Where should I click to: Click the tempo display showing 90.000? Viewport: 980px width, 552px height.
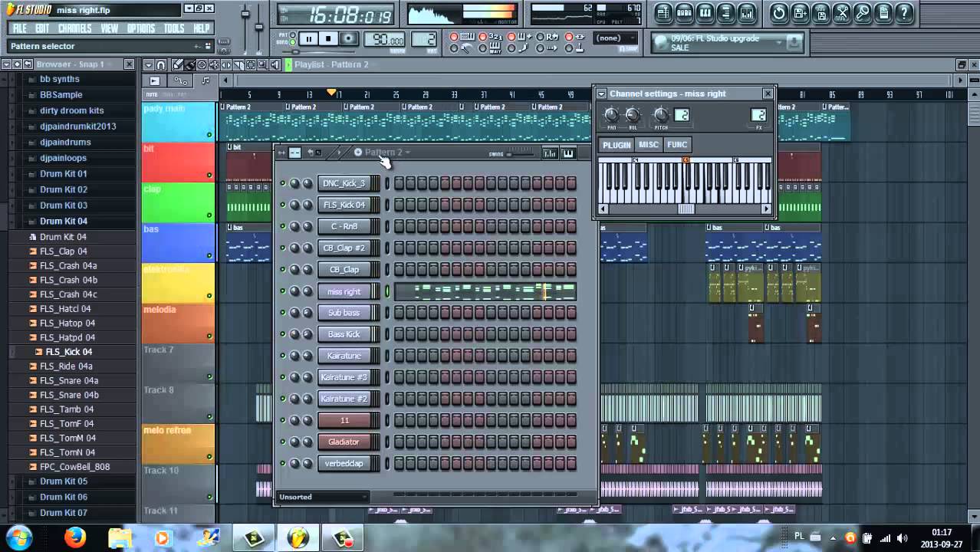pos(385,40)
